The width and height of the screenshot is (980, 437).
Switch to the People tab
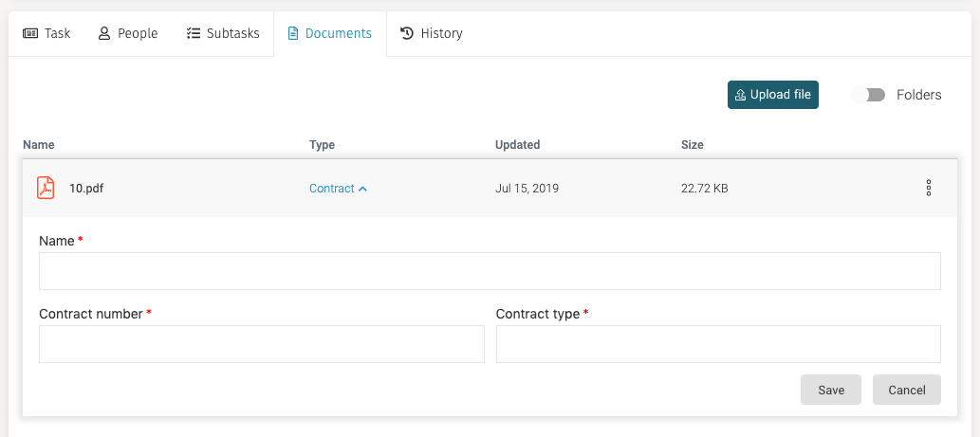click(128, 34)
